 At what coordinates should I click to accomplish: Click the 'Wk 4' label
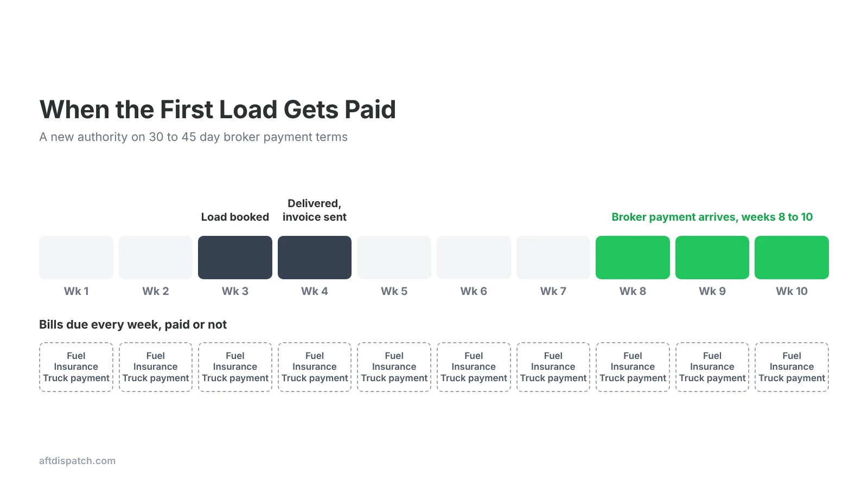315,291
